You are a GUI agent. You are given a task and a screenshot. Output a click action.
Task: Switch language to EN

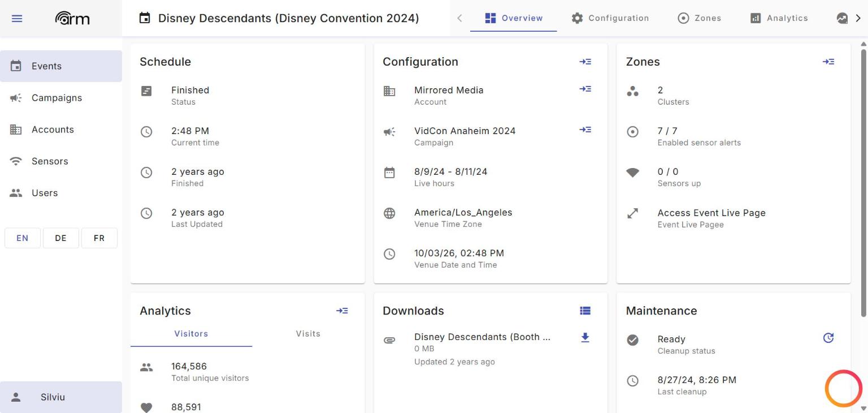[x=23, y=238]
